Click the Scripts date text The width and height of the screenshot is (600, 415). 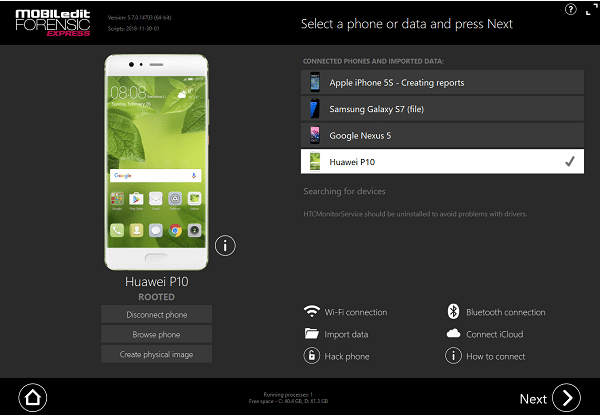point(134,28)
